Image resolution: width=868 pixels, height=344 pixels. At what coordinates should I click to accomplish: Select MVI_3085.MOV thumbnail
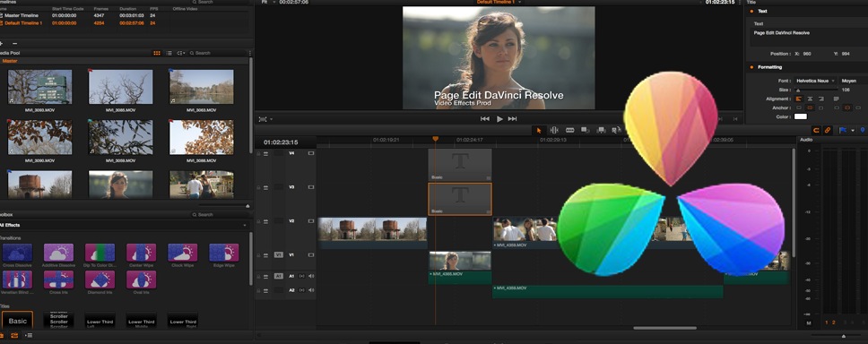[x=121, y=88]
